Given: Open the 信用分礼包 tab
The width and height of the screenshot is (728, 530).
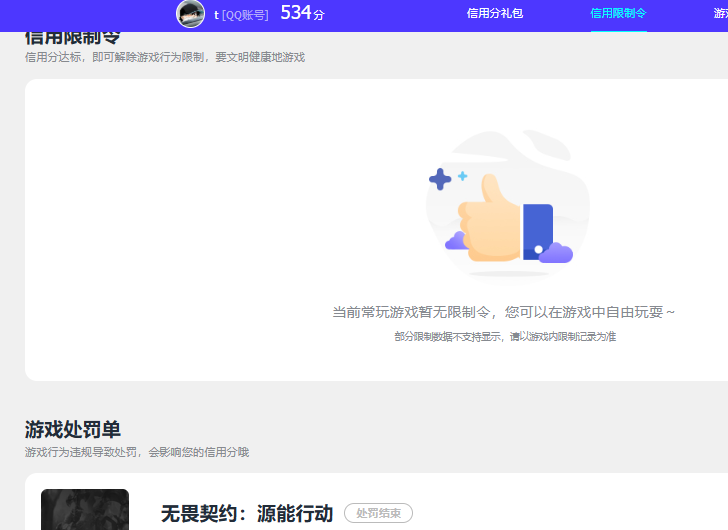Looking at the screenshot, I should click(494, 13).
